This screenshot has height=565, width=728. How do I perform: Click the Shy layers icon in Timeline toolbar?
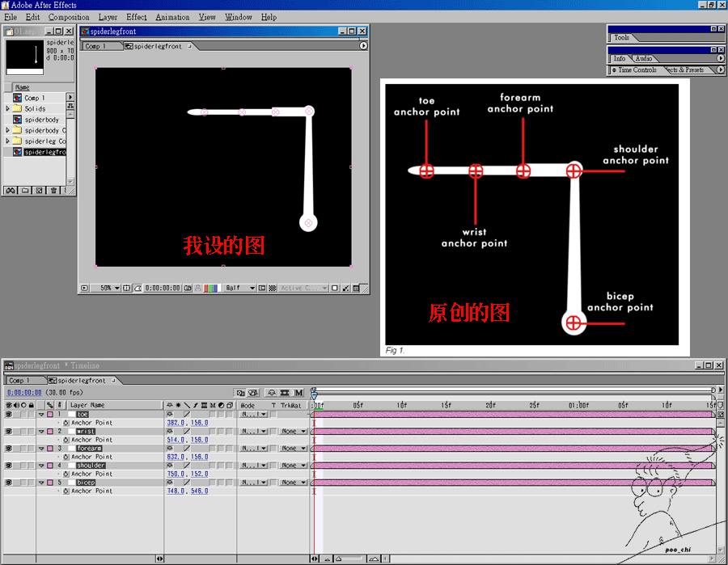pyautogui.click(x=272, y=393)
